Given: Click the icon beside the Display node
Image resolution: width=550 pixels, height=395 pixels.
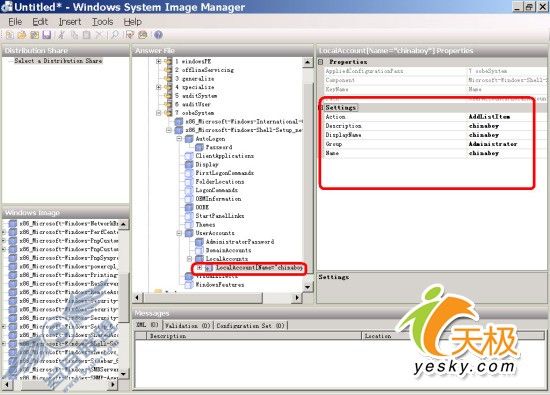Looking at the screenshot, I should coord(189,165).
